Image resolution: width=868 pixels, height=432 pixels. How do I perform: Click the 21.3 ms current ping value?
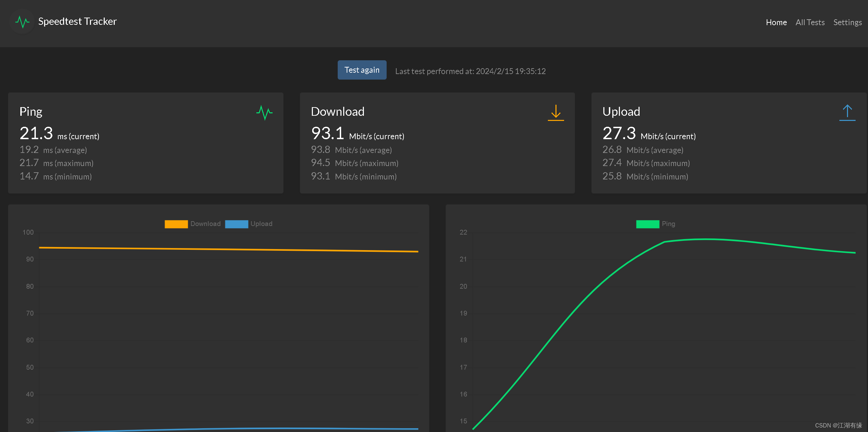point(36,133)
